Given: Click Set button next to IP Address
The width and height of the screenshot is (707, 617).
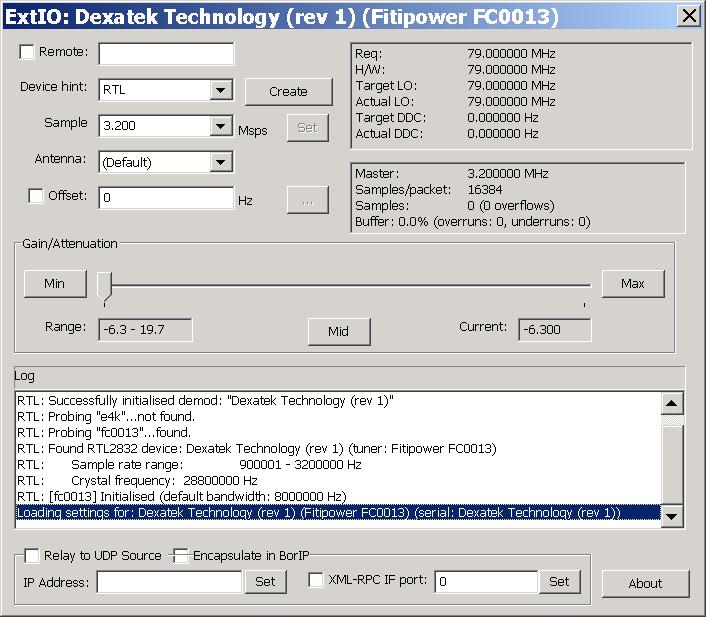Looking at the screenshot, I should (265, 582).
